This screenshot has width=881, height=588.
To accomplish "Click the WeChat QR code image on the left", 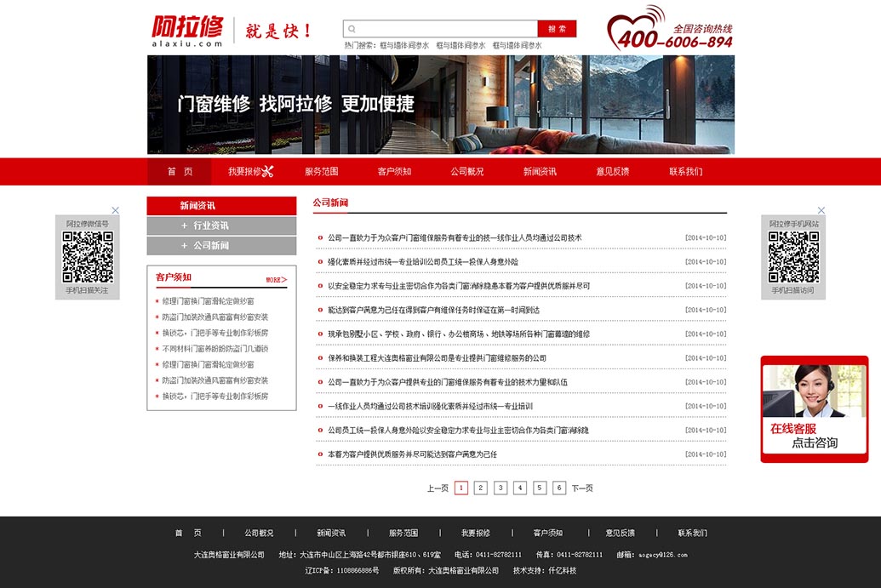I will (x=88, y=257).
